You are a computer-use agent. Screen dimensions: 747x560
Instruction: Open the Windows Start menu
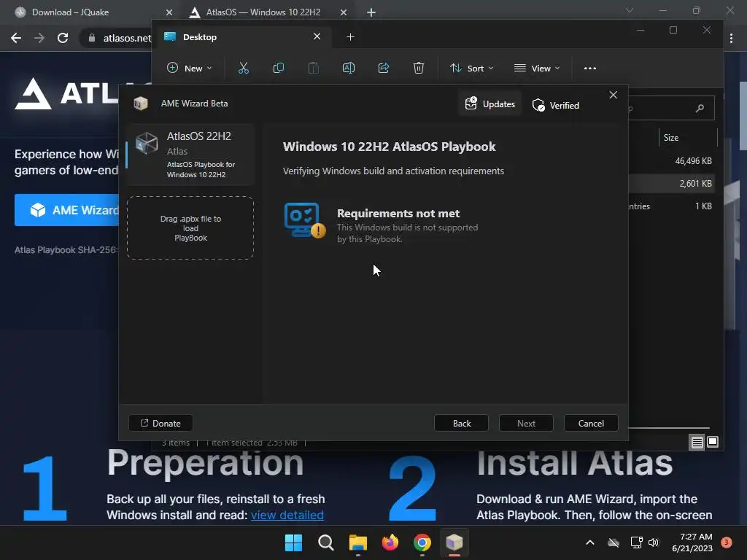coord(293,542)
